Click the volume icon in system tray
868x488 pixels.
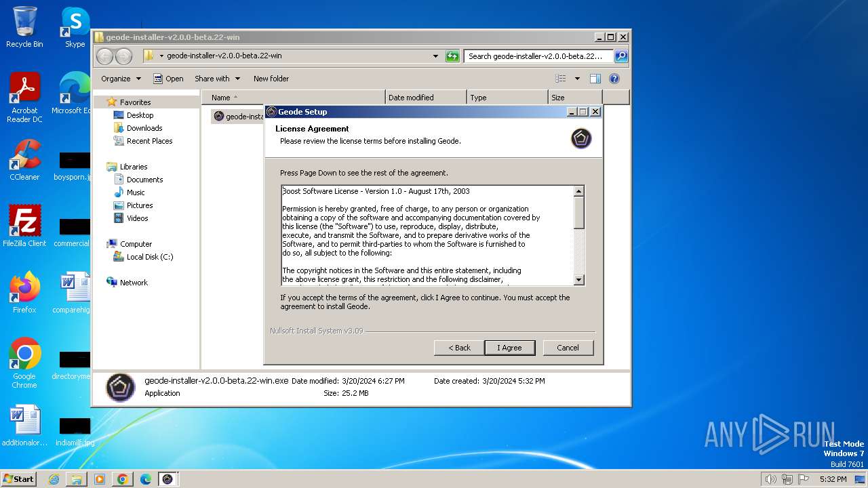[770, 479]
